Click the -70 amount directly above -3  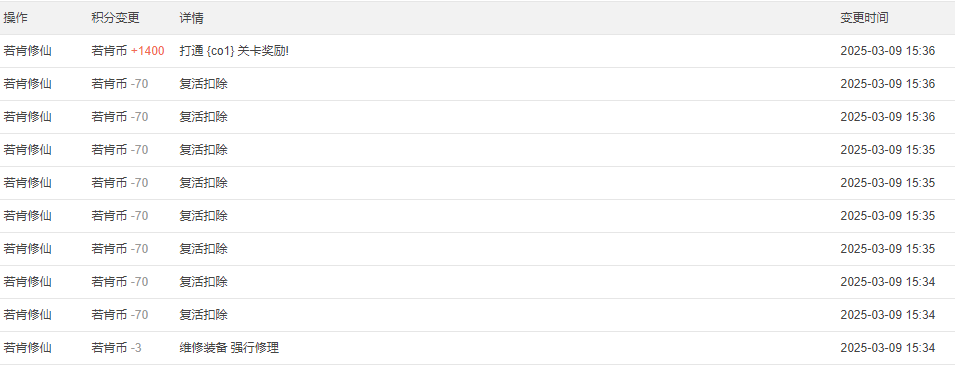click(x=139, y=315)
